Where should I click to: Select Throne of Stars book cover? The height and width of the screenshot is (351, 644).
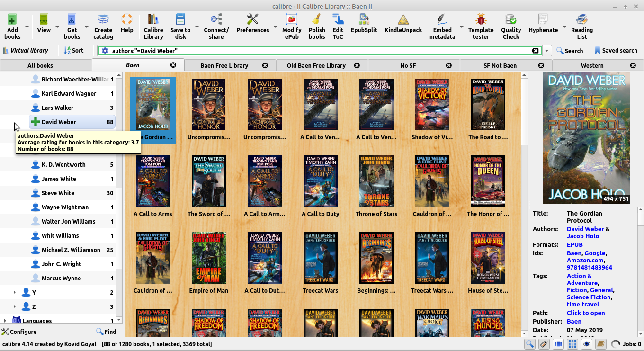(376, 180)
